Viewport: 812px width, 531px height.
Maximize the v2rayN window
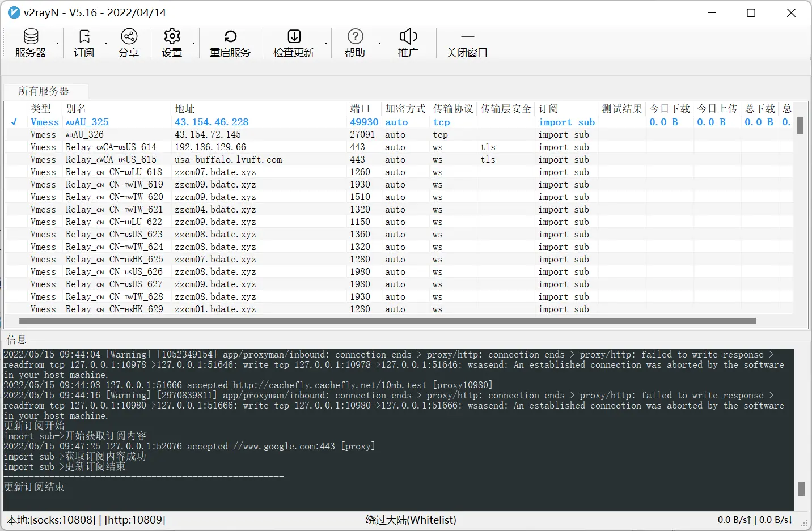pos(751,12)
